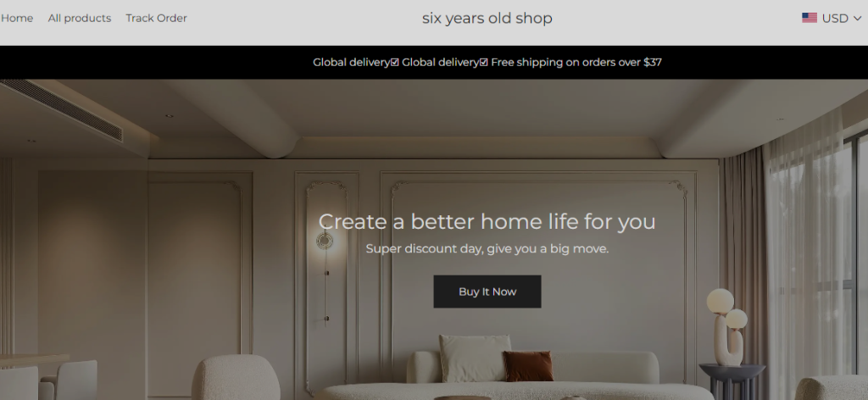868x400 pixels.
Task: Click the checkmark icon before Free shipping
Action: click(484, 63)
